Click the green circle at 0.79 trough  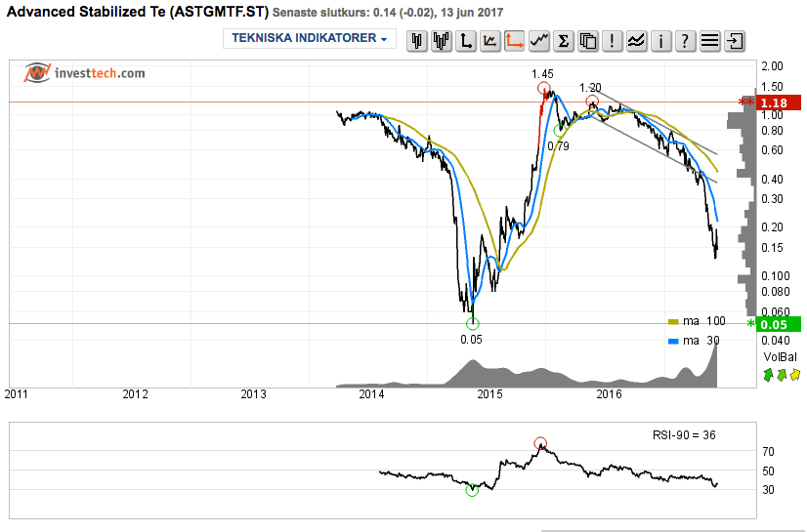[x=560, y=131]
